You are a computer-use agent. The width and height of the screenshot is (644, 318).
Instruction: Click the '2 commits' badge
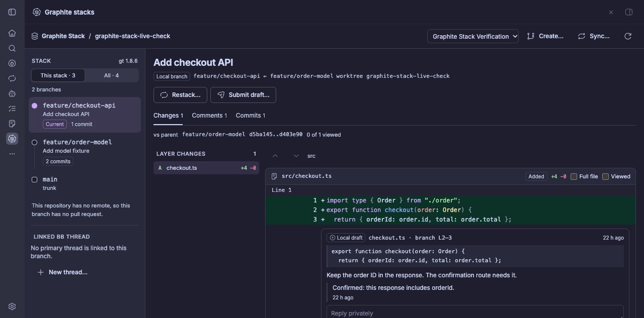(58, 161)
